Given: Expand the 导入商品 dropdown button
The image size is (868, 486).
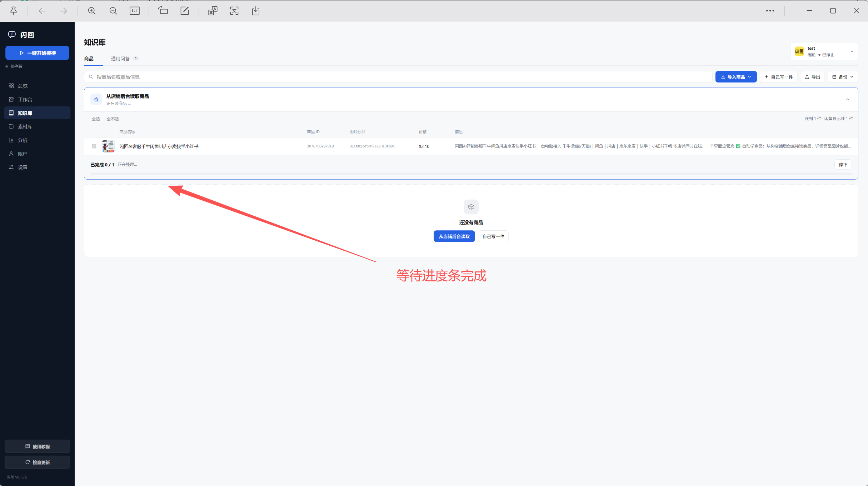Looking at the screenshot, I should coord(736,77).
